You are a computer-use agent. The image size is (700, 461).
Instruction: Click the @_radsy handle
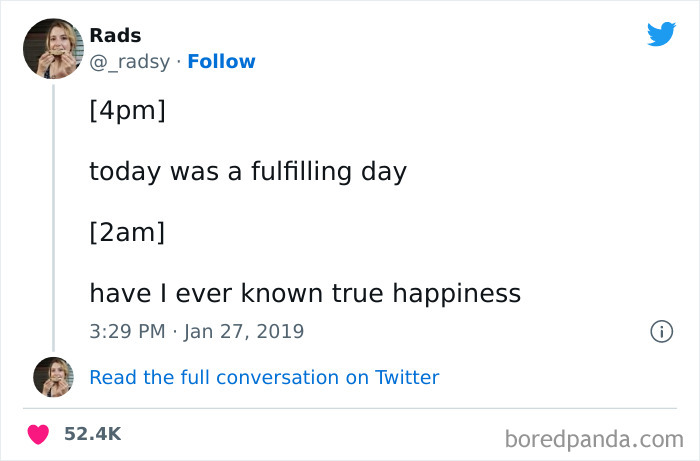(x=129, y=62)
